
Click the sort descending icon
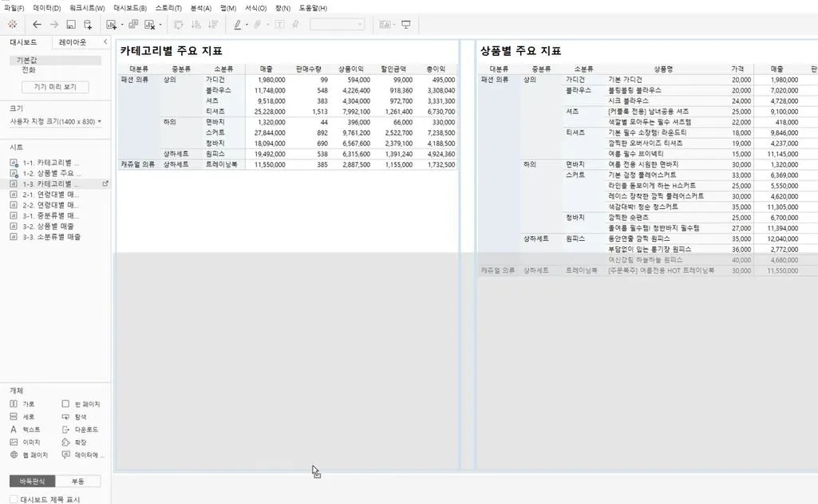213,25
